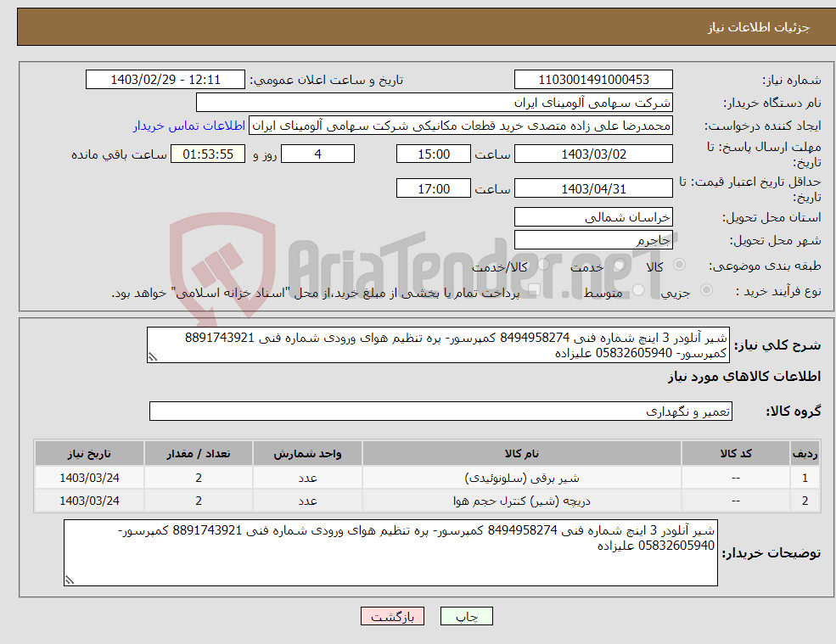Click the request creator name field
This screenshot has width=836, height=644.
coord(461,126)
